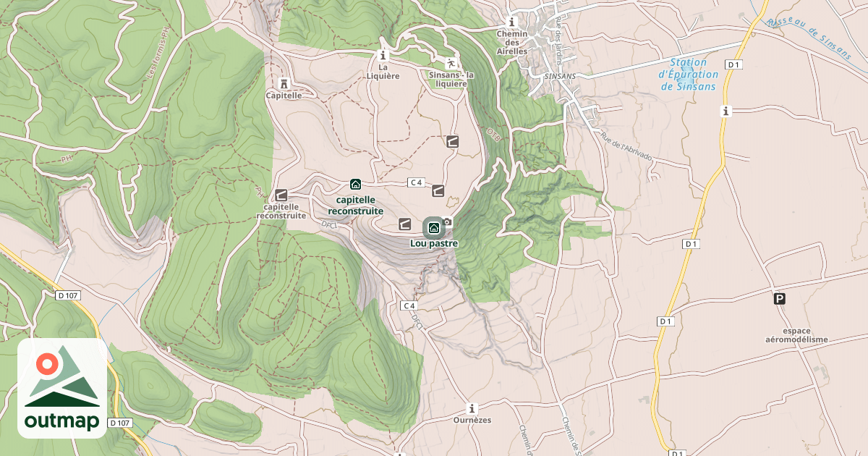The height and width of the screenshot is (456, 868).
Task: Open the La Liquière info marker
Action: click(x=383, y=55)
